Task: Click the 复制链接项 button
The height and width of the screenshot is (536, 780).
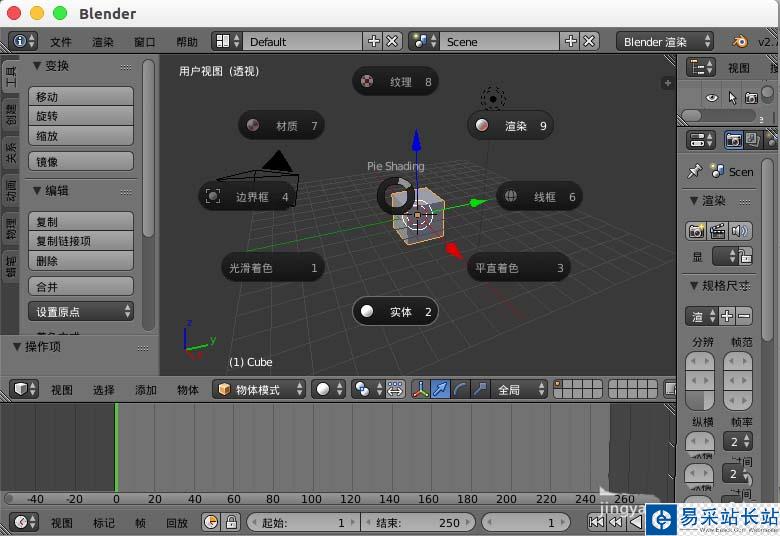Action: (x=81, y=241)
